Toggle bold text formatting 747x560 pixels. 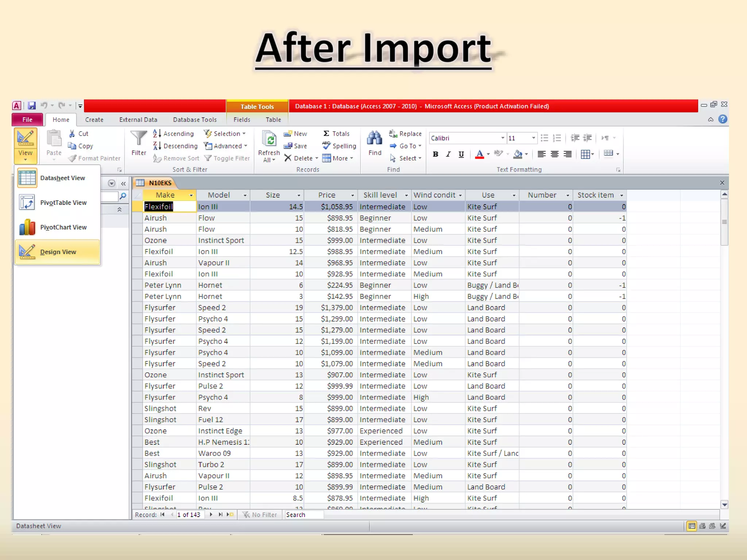[436, 154]
